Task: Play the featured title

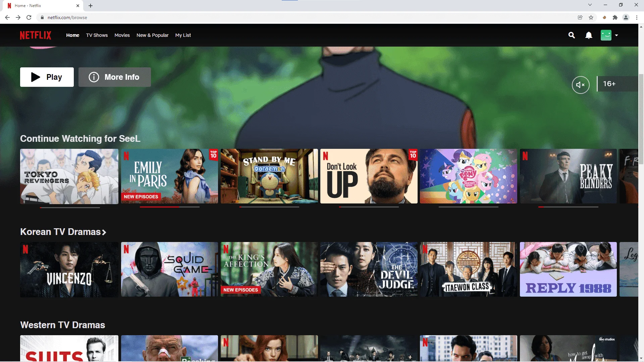Action: (47, 77)
